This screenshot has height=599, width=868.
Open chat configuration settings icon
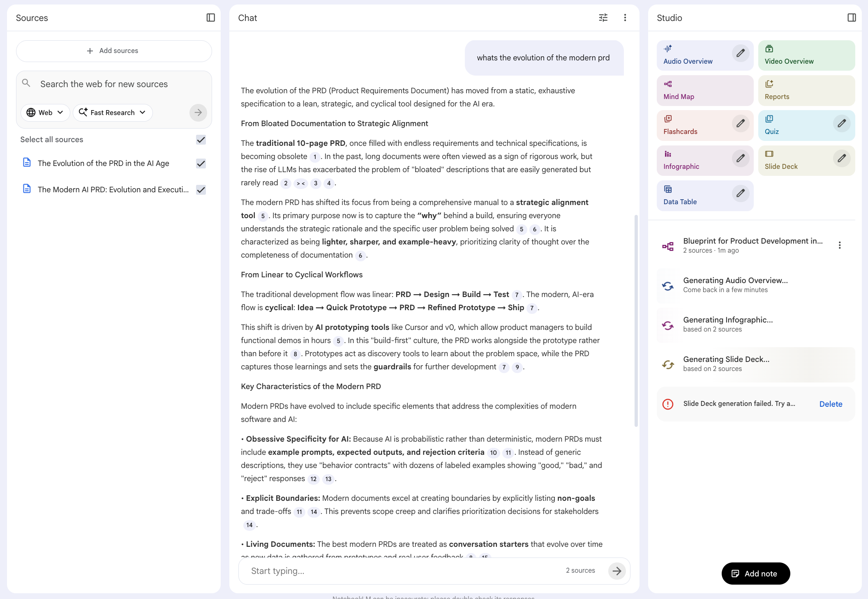603,18
